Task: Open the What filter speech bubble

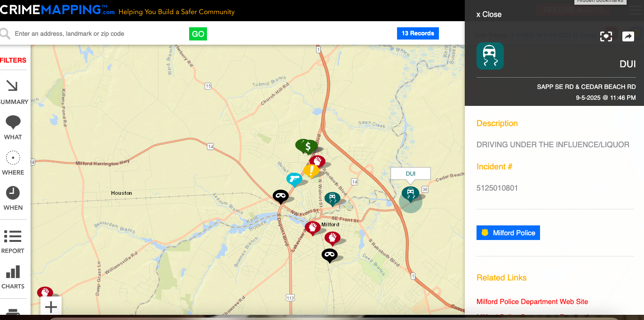Action: [x=13, y=127]
